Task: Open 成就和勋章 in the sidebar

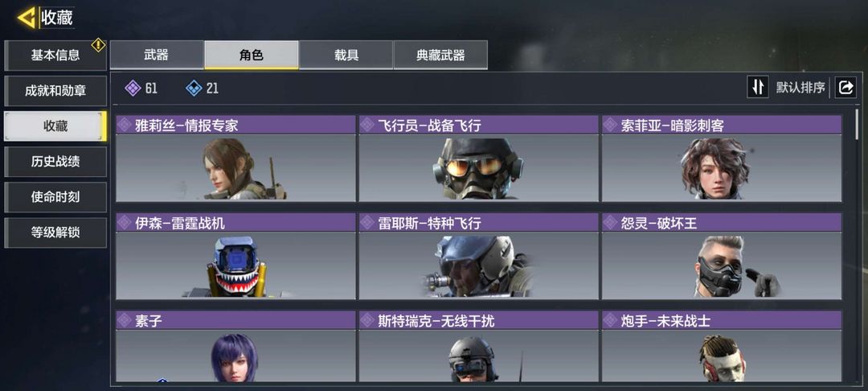Action: pyautogui.click(x=55, y=91)
